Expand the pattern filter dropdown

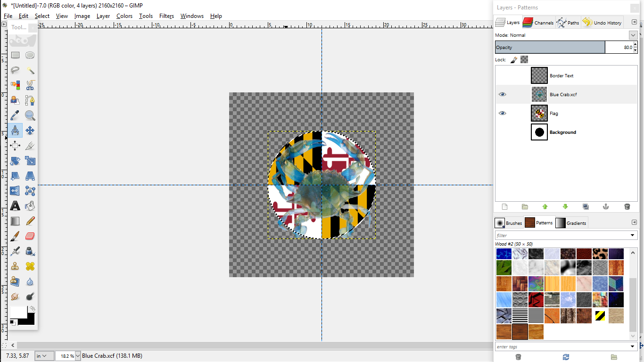click(633, 235)
